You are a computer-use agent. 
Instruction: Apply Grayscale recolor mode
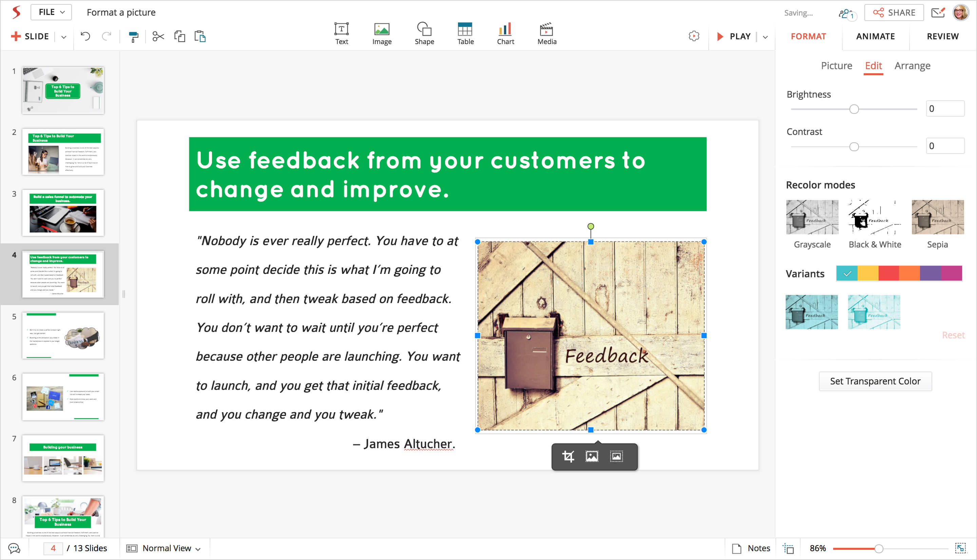pos(812,217)
